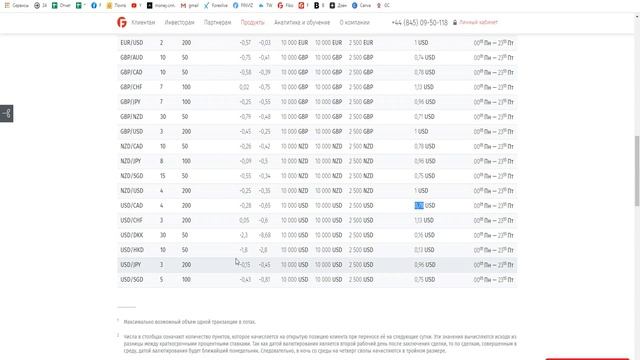The width and height of the screenshot is (640, 360).
Task: Open the Canva bookmark icon
Action: click(x=354, y=5)
